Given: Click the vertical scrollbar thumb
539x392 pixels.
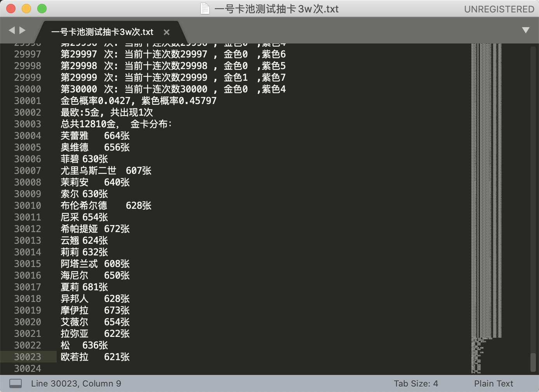Looking at the screenshot, I should click(533, 362).
